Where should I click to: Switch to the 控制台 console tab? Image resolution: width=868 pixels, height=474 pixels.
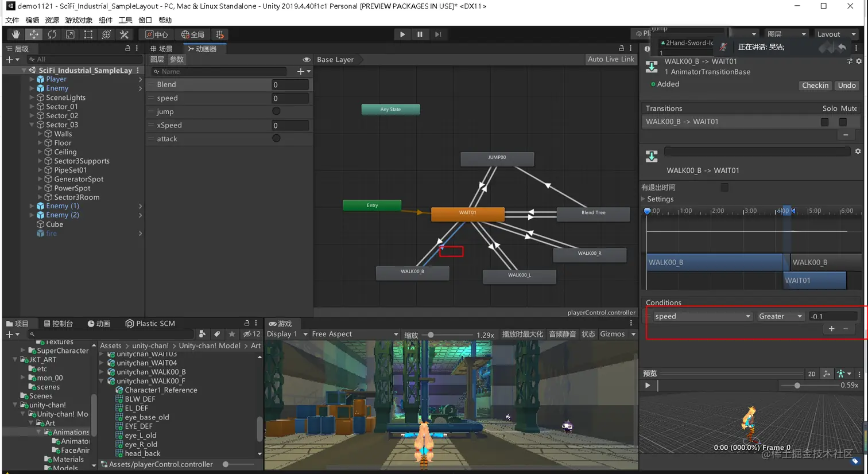point(59,324)
